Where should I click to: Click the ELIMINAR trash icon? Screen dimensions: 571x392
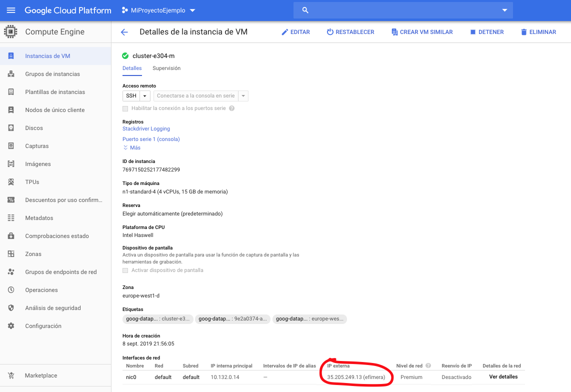[523, 32]
